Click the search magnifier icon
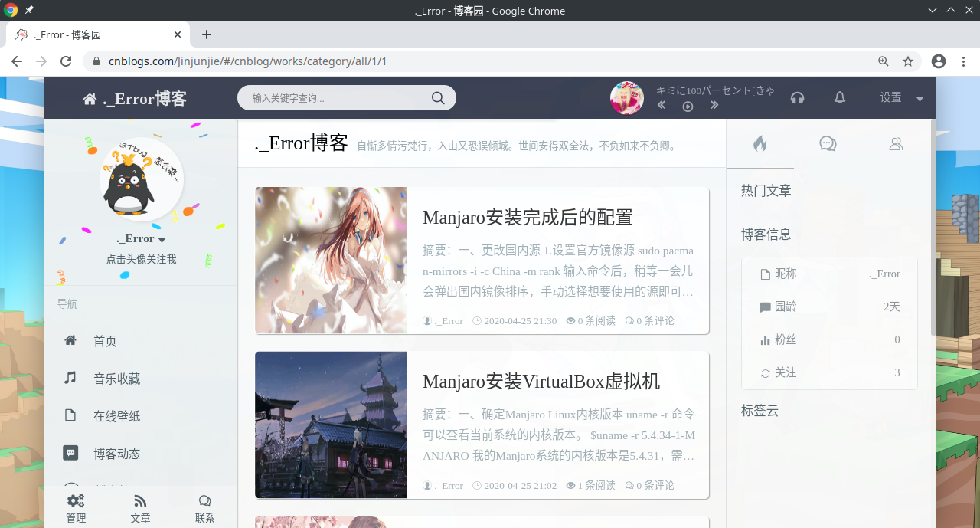The height and width of the screenshot is (528, 980). (x=438, y=97)
